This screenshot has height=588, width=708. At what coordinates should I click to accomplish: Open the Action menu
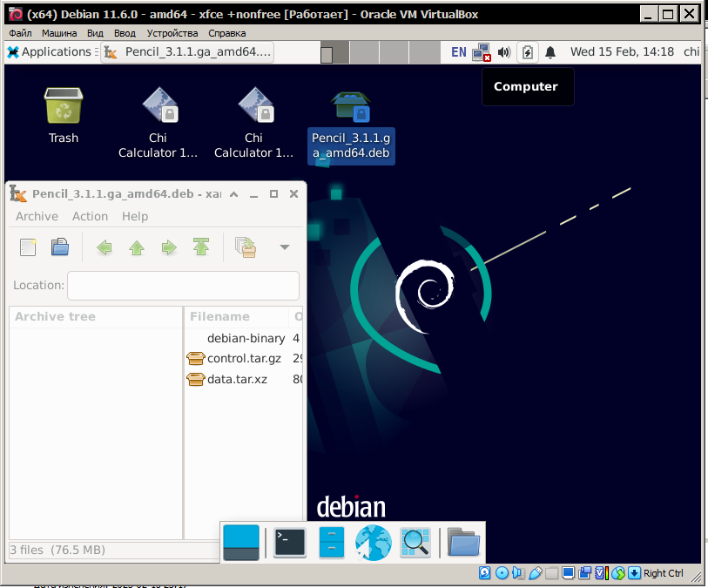tap(90, 216)
